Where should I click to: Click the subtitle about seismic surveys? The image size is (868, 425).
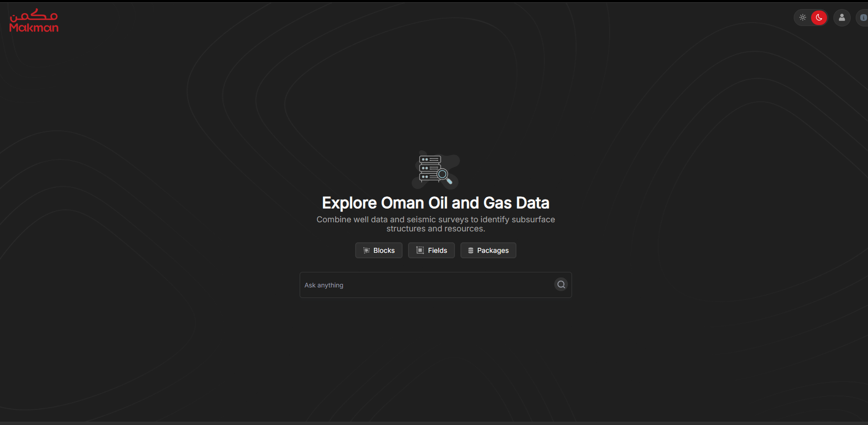(x=435, y=224)
